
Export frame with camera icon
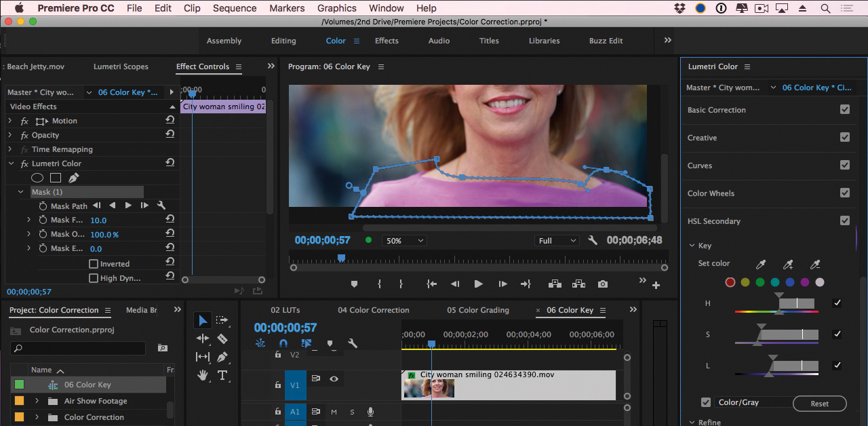(x=603, y=284)
